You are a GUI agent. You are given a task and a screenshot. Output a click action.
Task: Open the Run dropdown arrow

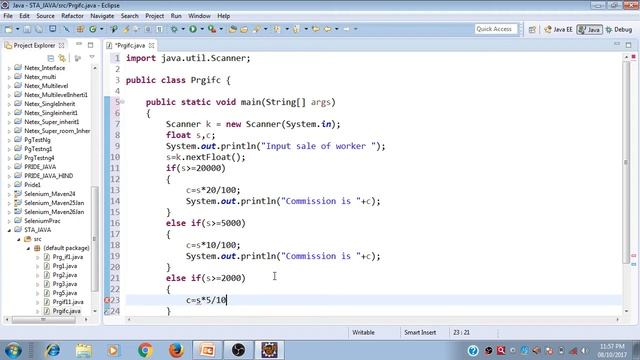tap(202, 29)
